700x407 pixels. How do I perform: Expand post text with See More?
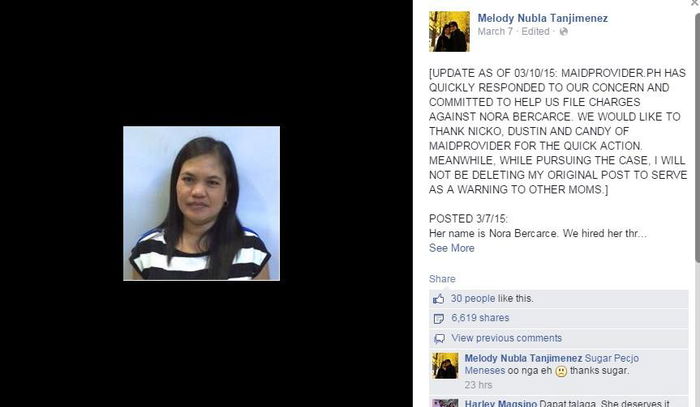pyautogui.click(x=451, y=248)
